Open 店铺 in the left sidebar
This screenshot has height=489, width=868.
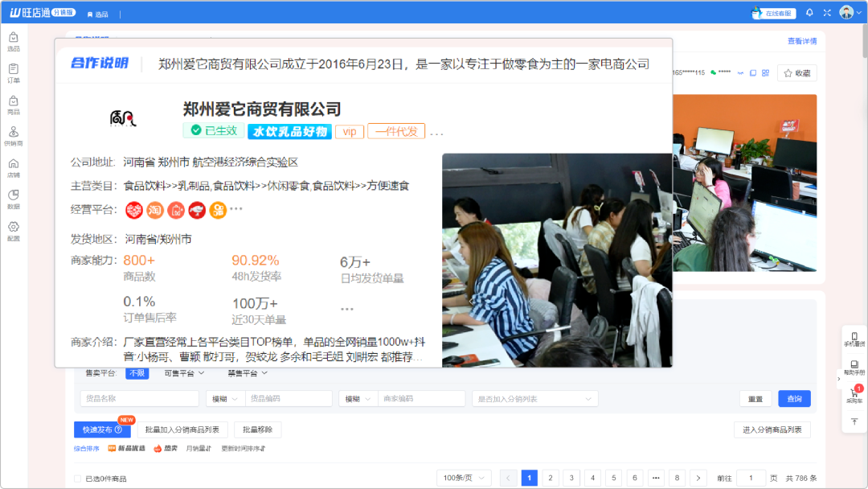pyautogui.click(x=14, y=168)
